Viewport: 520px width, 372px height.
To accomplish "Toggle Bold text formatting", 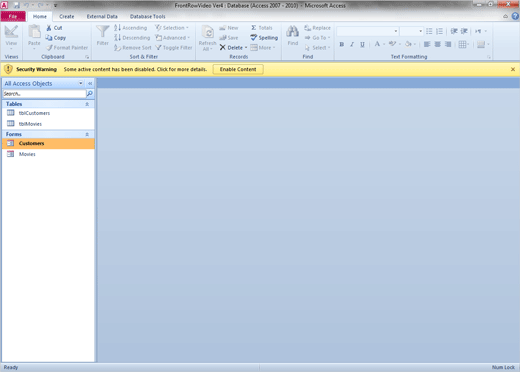I will pyautogui.click(x=342, y=44).
